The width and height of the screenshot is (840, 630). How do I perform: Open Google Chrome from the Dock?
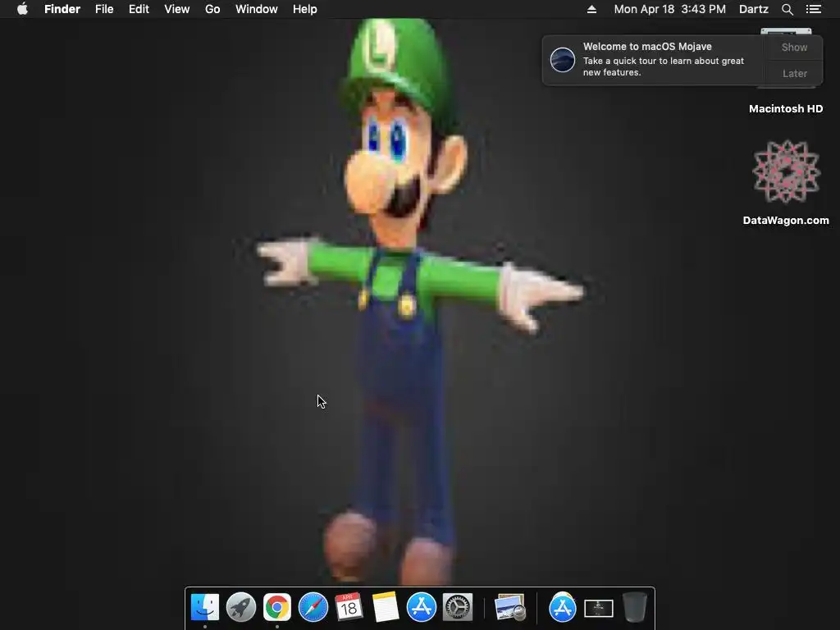277,608
